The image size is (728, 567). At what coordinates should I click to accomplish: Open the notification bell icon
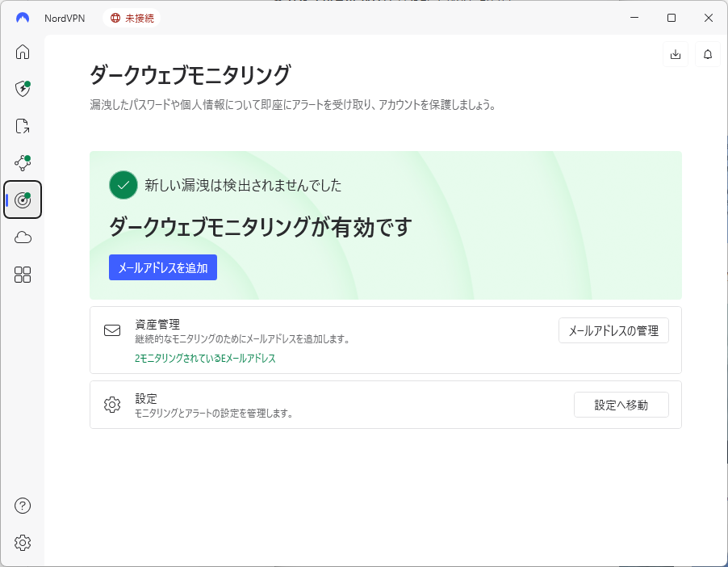707,54
